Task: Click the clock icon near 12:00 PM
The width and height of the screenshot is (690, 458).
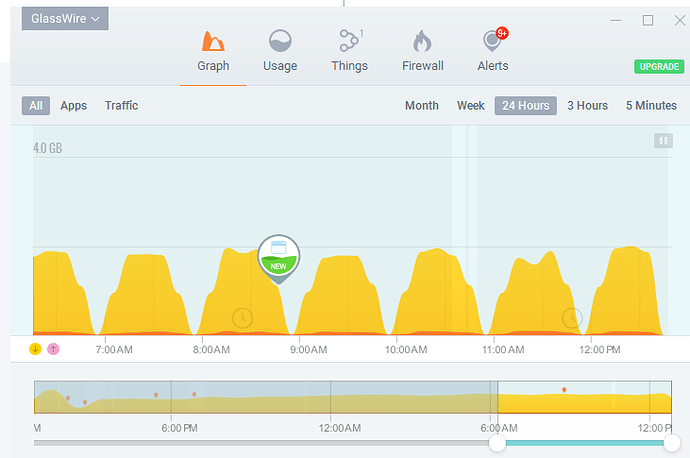Action: click(572, 318)
